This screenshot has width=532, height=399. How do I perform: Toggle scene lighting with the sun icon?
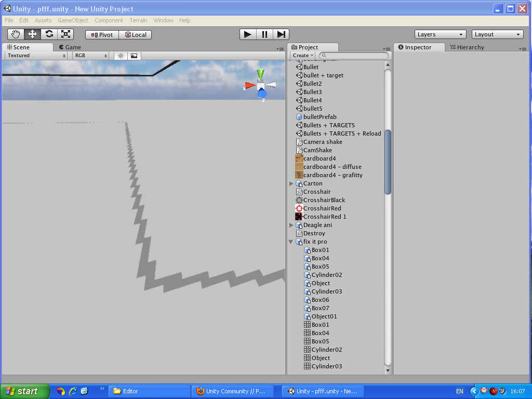coord(120,56)
